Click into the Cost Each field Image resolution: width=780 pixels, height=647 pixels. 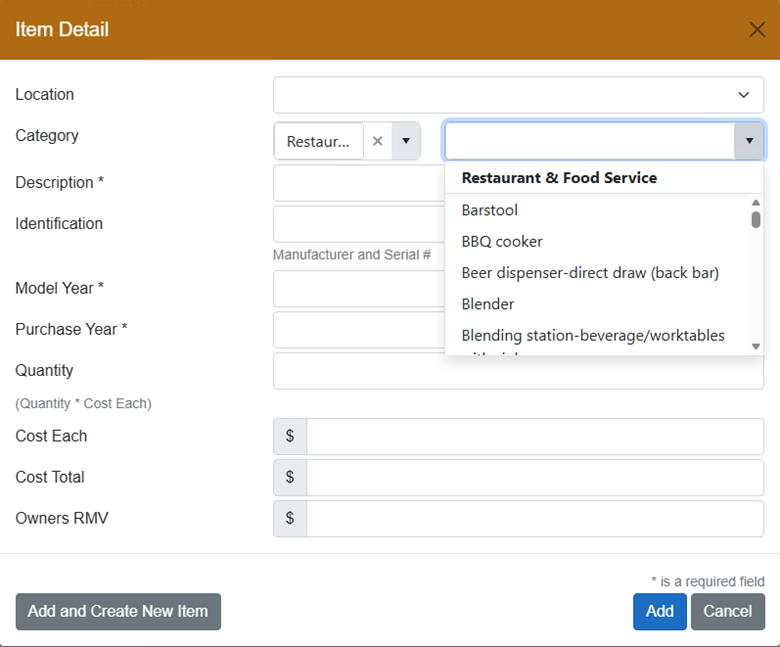(x=534, y=436)
